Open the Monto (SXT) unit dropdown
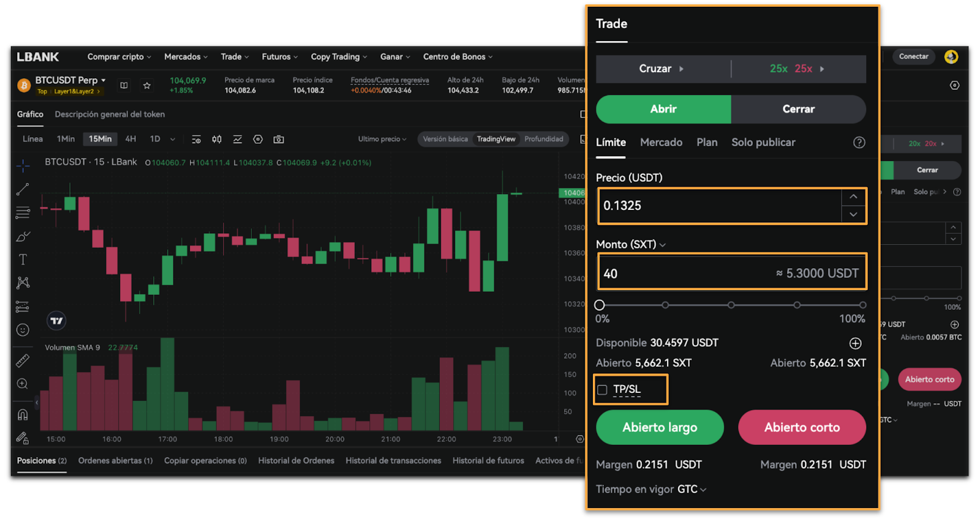 pos(631,244)
